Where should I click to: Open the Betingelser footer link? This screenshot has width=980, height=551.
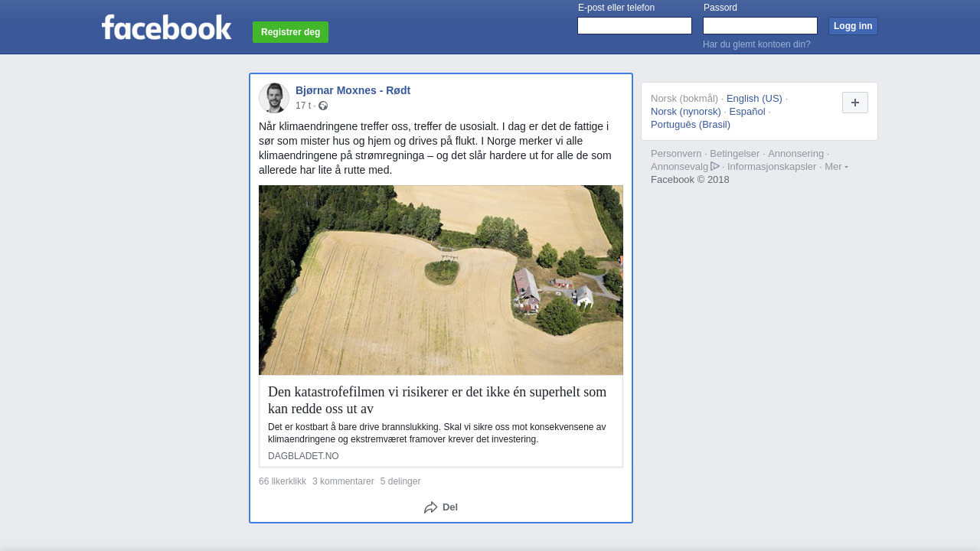(735, 153)
